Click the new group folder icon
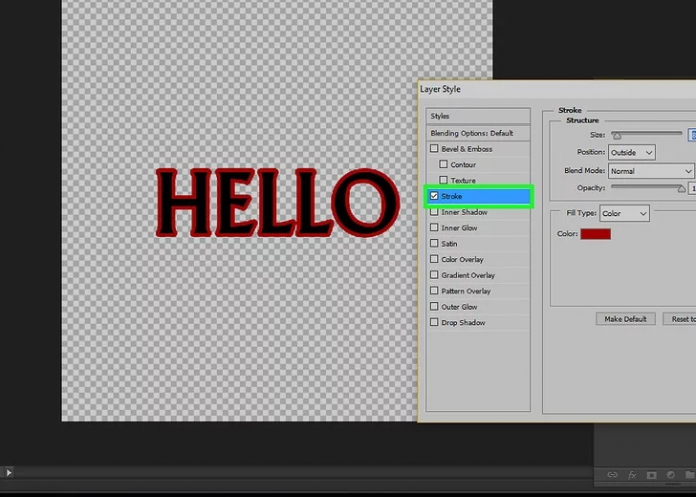Screen dimensions: 696x497 click(688, 475)
